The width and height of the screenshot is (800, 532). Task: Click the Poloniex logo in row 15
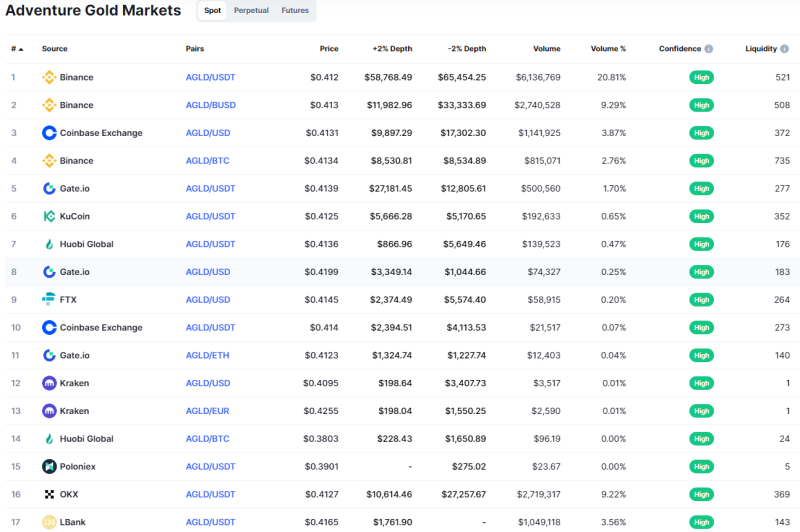point(49,466)
